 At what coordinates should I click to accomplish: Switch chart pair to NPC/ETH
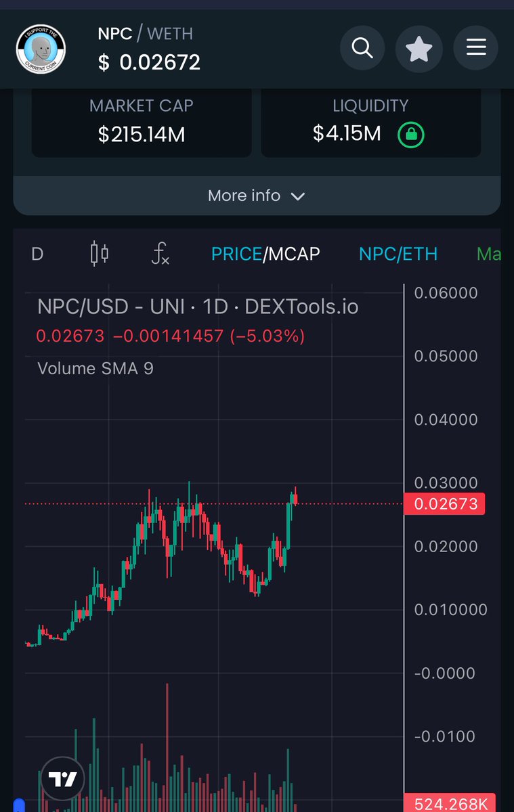click(398, 254)
